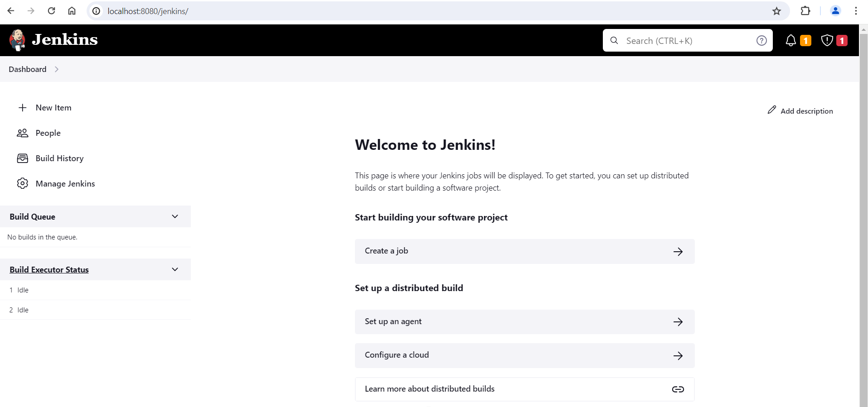This screenshot has height=407, width=868.
Task: Click Add description button
Action: coord(800,111)
